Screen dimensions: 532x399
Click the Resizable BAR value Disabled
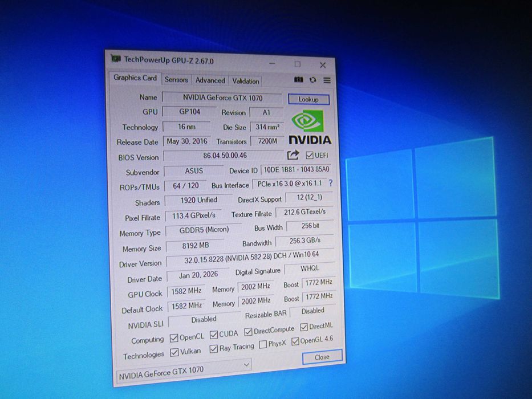coord(312,311)
